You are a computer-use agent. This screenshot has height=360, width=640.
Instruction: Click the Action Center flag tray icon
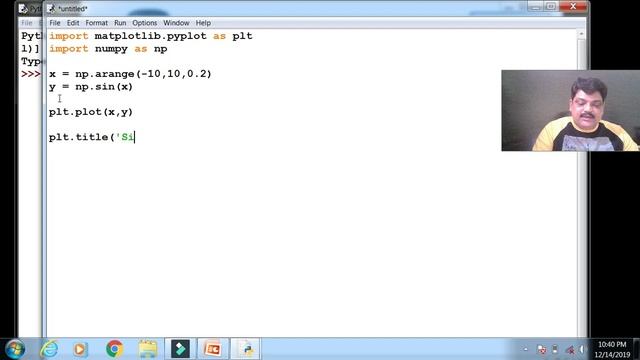tap(542, 350)
